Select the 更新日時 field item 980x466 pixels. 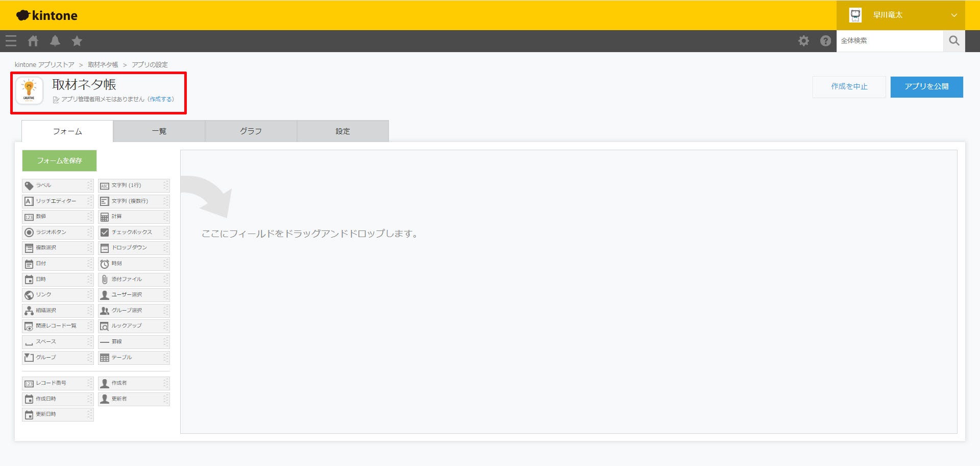pyautogui.click(x=58, y=414)
